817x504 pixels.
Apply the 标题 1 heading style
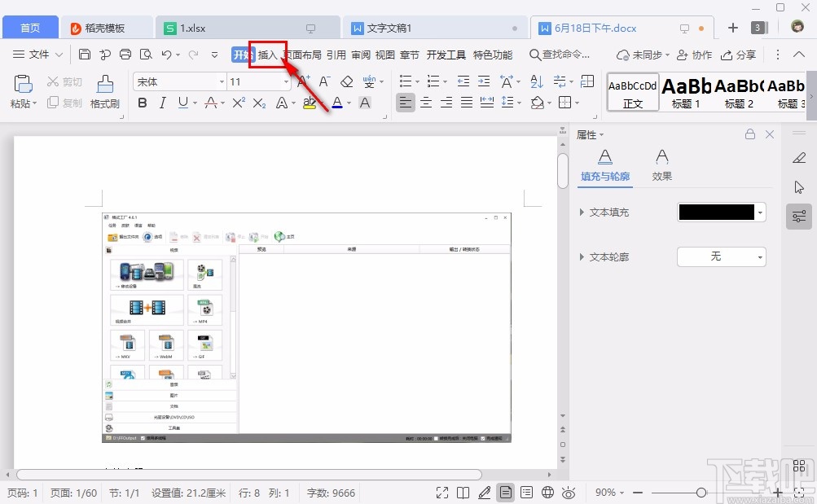pyautogui.click(x=684, y=90)
